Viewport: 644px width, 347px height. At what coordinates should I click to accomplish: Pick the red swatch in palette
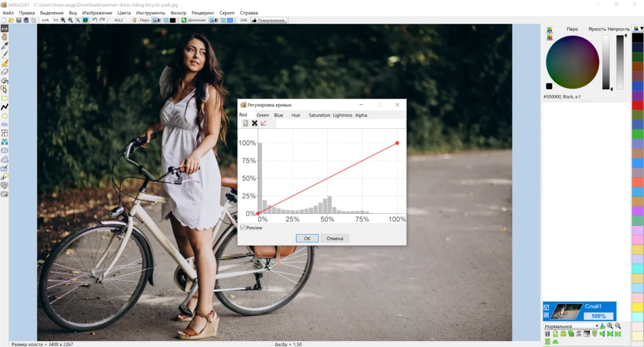[x=638, y=105]
